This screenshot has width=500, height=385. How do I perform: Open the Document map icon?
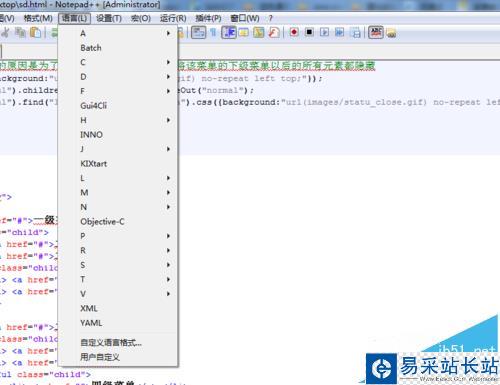pyautogui.click(x=259, y=33)
